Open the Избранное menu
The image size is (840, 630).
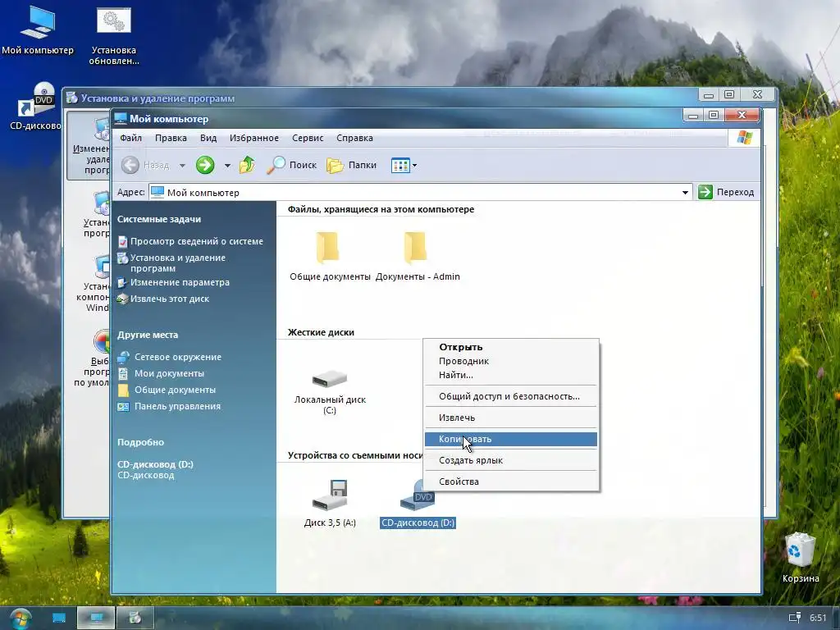point(254,138)
